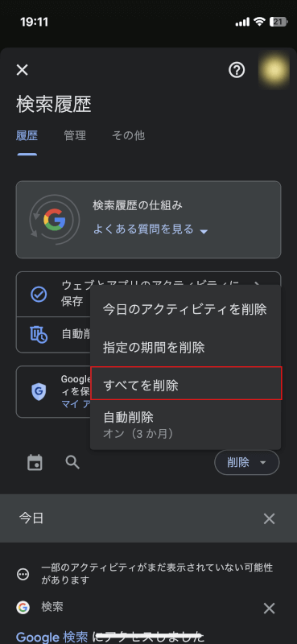Viewport: 297px width, 644px height.
Task: Open 自動削除 オン(3か月) setting
Action: [186, 425]
